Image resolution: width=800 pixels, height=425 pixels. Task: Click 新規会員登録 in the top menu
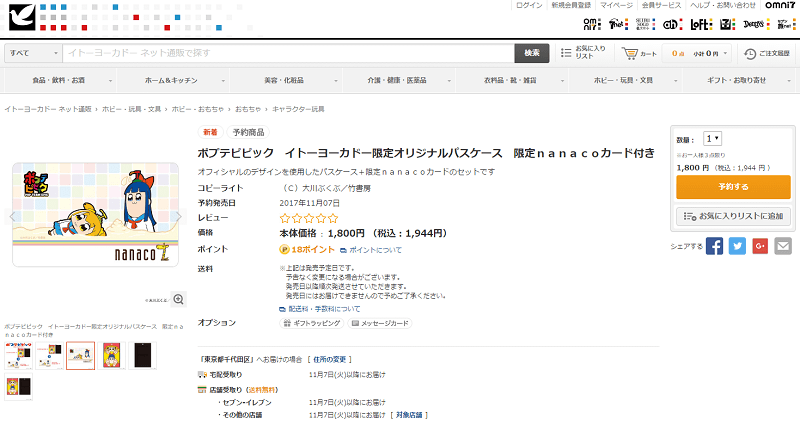click(x=571, y=5)
